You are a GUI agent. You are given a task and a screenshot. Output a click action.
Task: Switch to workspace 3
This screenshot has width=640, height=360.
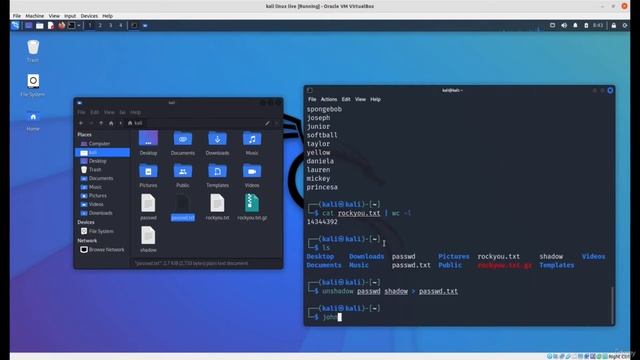110,25
